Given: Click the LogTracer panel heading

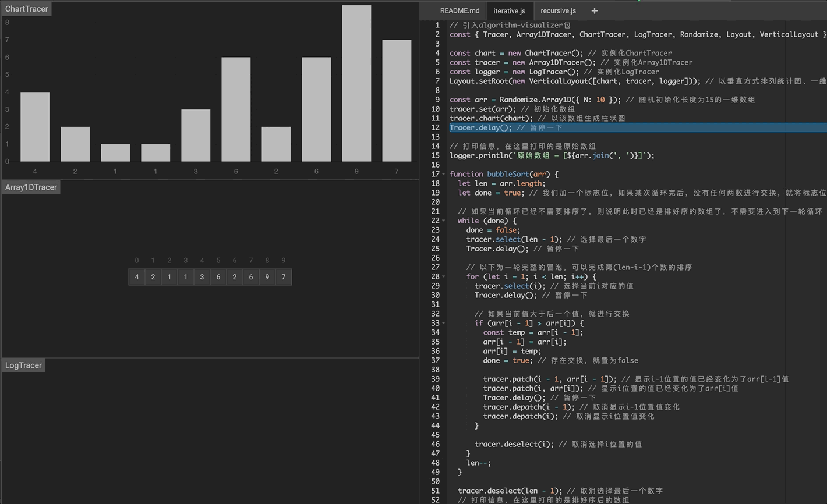Looking at the screenshot, I should (x=23, y=365).
